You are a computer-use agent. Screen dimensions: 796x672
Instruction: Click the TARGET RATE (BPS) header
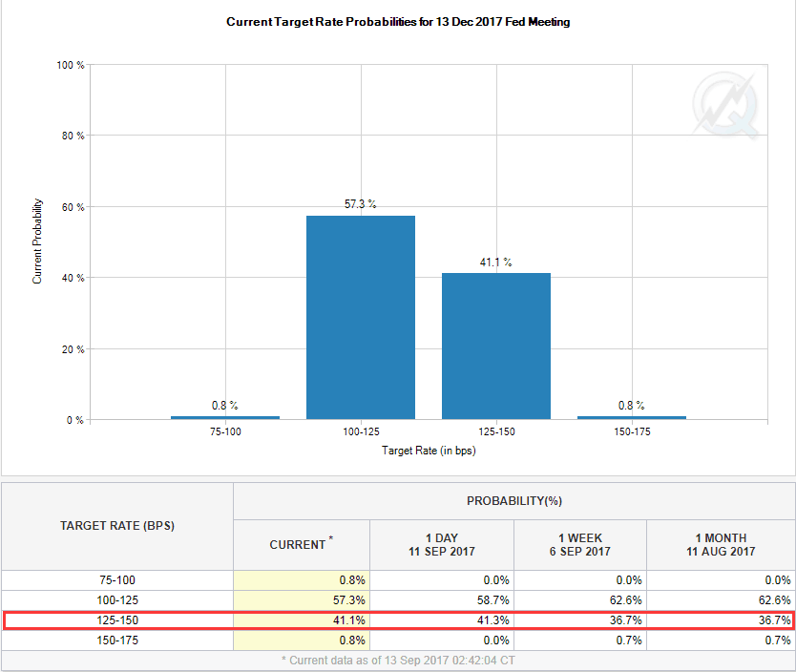(117, 526)
